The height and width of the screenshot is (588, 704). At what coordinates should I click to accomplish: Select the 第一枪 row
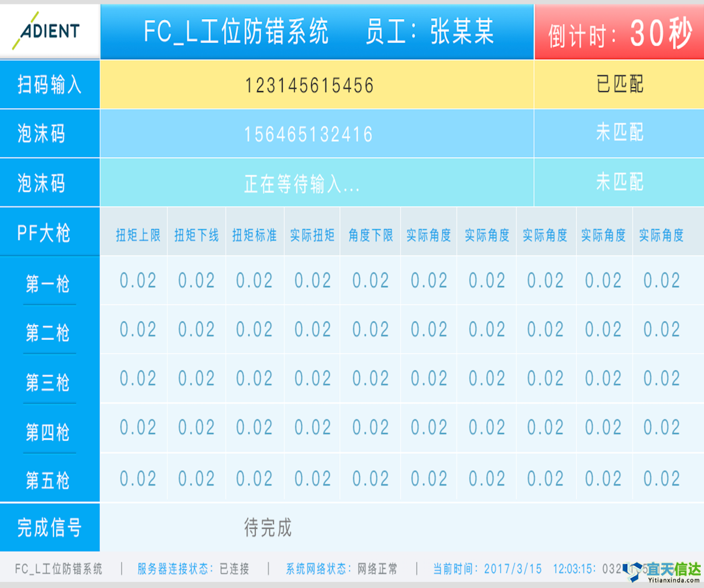coord(49,283)
